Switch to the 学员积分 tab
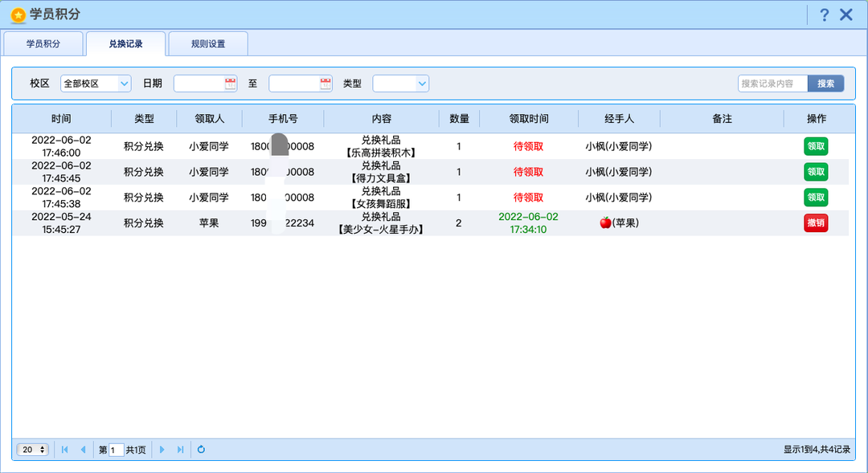This screenshot has width=868, height=473. click(x=43, y=43)
